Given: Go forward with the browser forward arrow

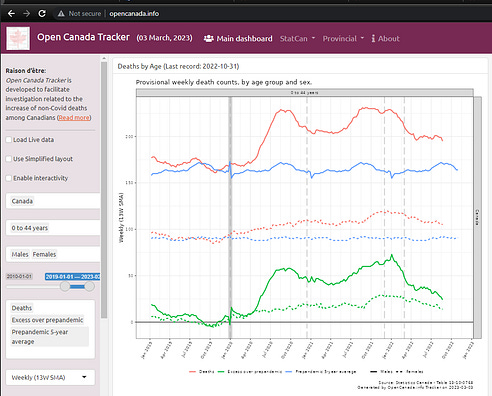Looking at the screenshot, I should (27, 14).
